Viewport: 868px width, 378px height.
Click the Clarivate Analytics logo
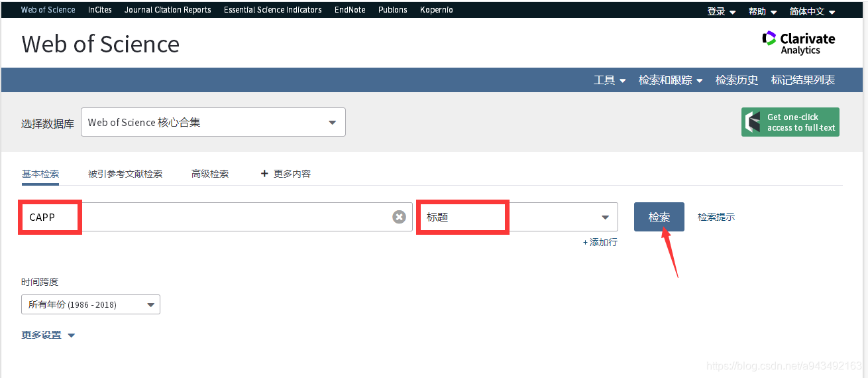click(x=798, y=43)
